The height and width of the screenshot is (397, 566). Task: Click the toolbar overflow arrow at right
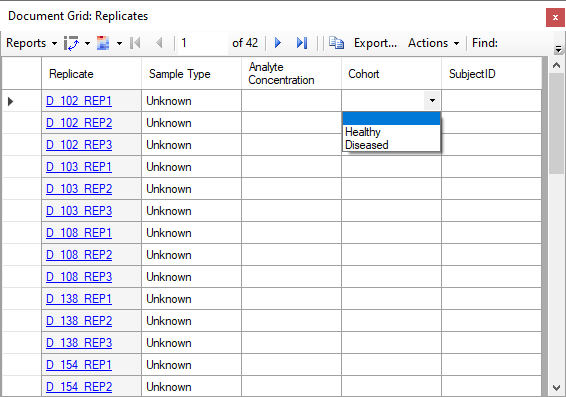558,49
